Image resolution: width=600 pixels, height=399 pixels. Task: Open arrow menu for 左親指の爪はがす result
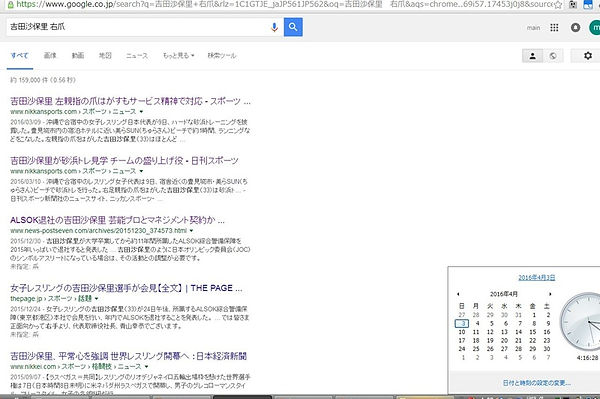[x=141, y=112]
